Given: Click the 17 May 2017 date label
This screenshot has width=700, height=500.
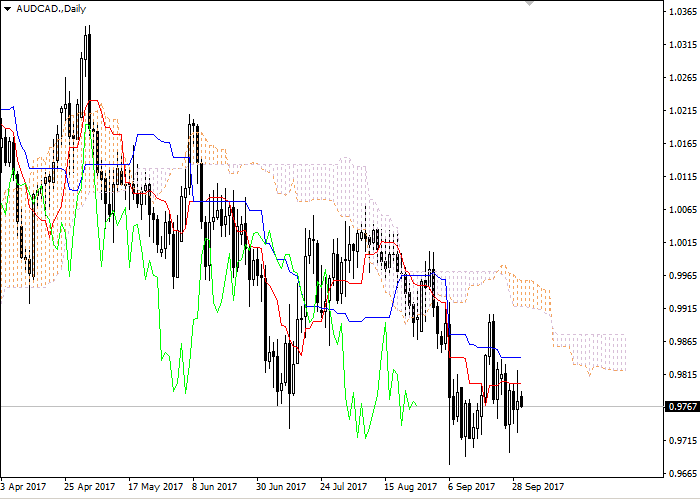Looking at the screenshot, I should [155, 487].
